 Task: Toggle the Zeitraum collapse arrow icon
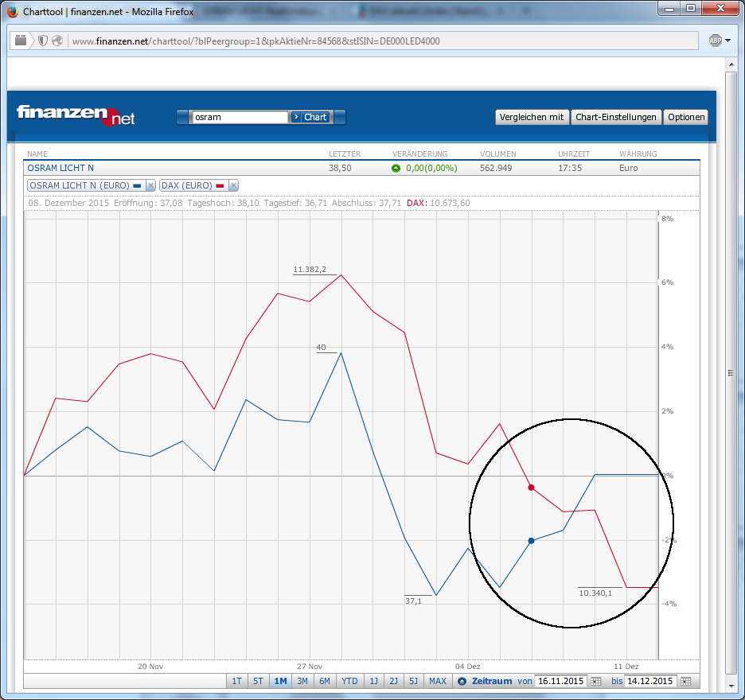coord(462,682)
